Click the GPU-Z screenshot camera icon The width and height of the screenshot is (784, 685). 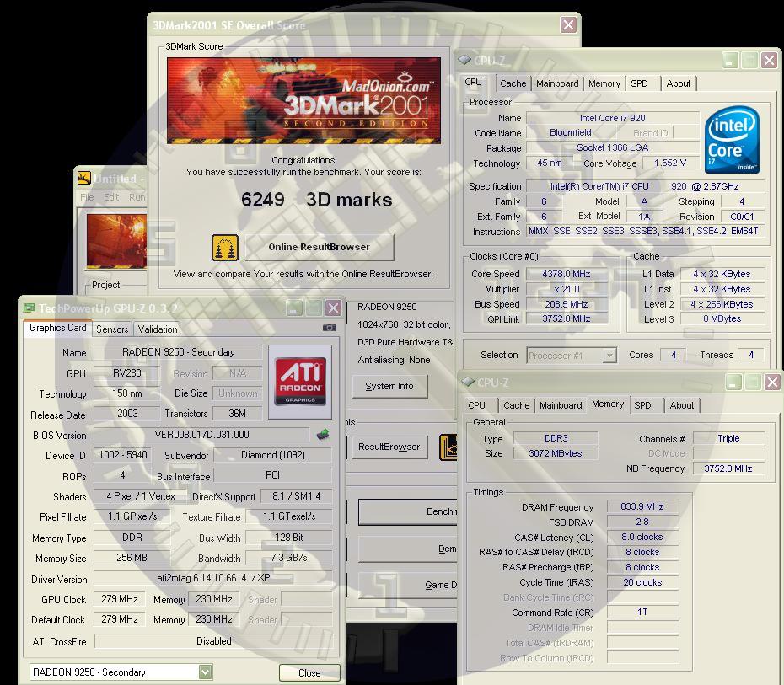(329, 327)
